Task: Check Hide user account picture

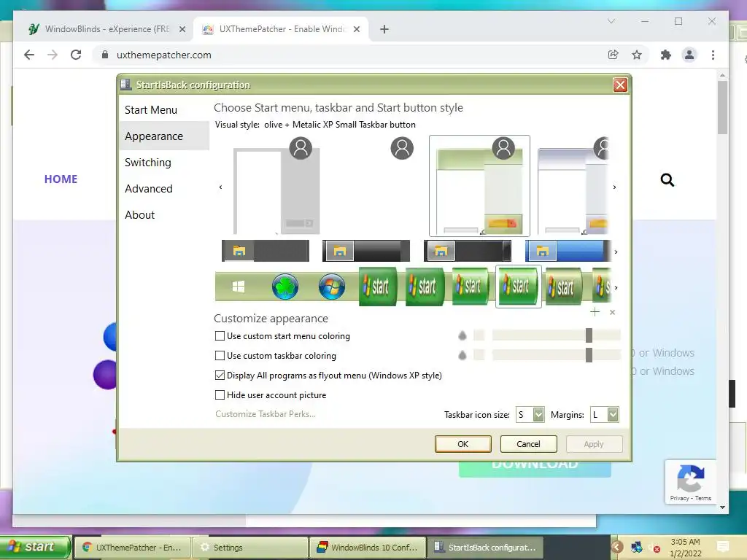Action: [x=220, y=394]
